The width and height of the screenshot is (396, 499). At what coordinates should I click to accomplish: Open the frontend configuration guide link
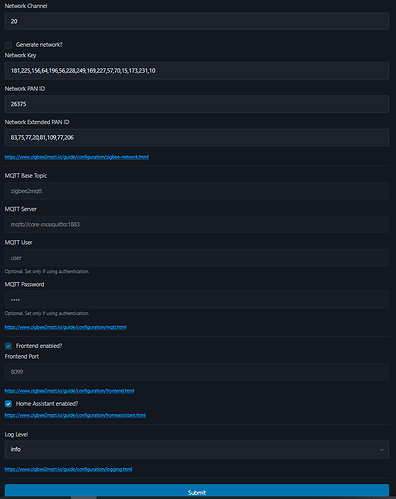[x=69, y=391]
